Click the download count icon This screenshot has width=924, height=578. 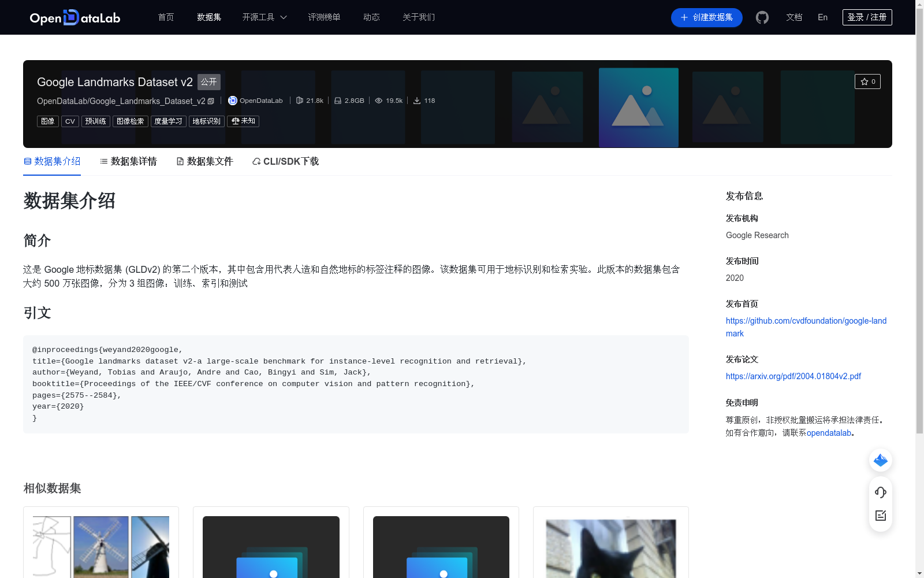coord(416,101)
